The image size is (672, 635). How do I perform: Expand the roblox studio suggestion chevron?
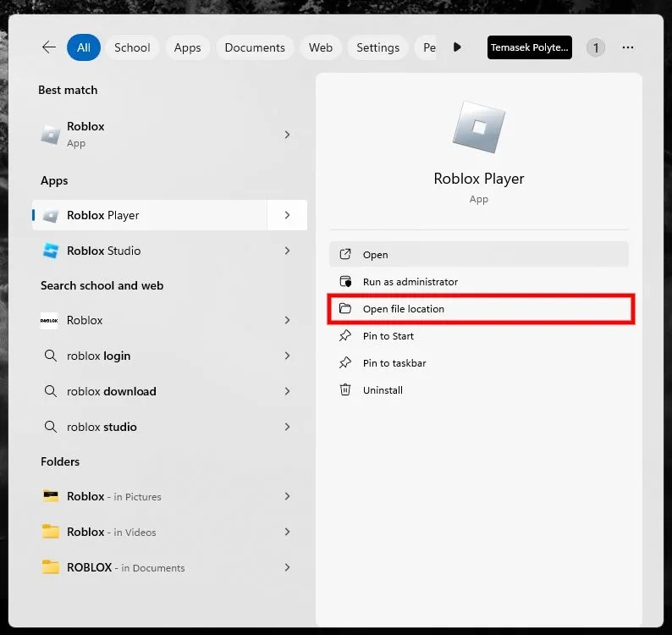(x=287, y=427)
